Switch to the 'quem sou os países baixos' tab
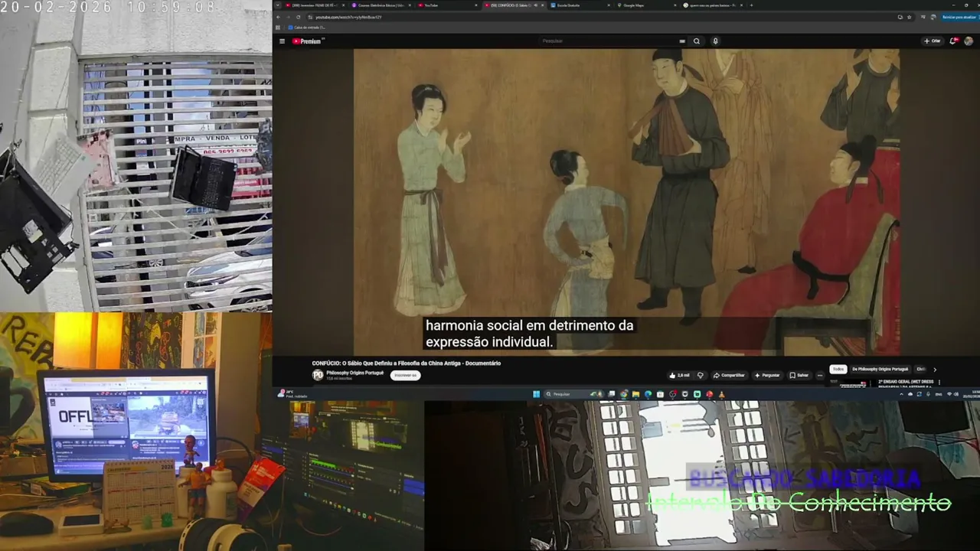Viewport: 980px width, 551px height. click(713, 5)
